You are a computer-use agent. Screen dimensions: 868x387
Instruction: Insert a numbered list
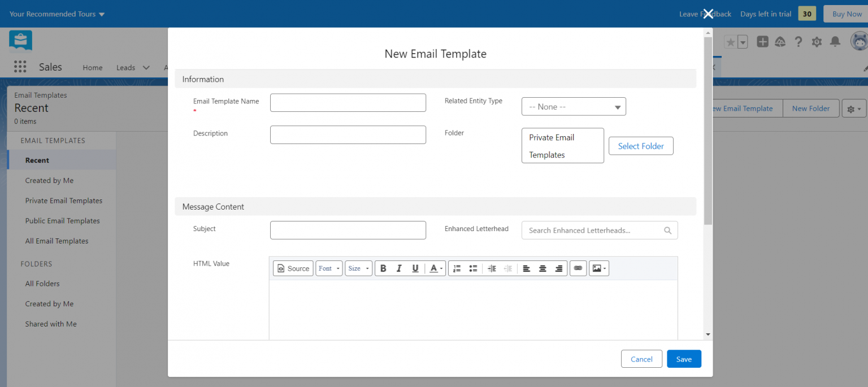(457, 268)
